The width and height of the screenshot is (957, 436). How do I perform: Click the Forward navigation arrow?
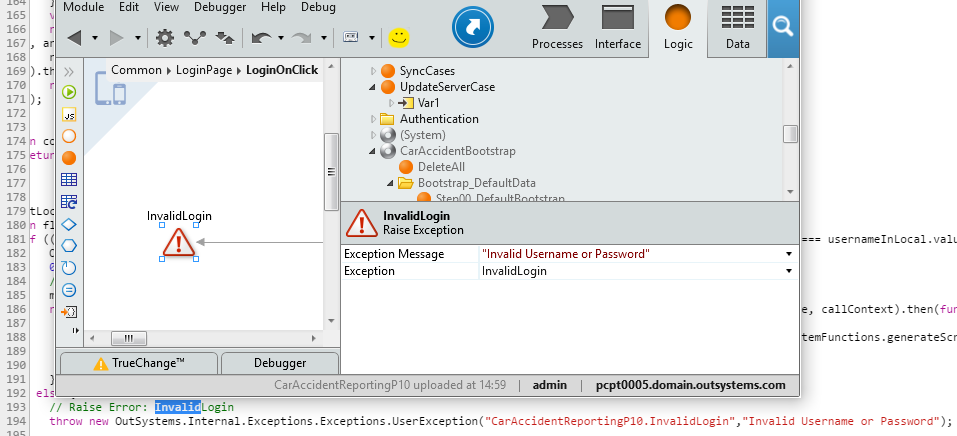click(x=117, y=38)
